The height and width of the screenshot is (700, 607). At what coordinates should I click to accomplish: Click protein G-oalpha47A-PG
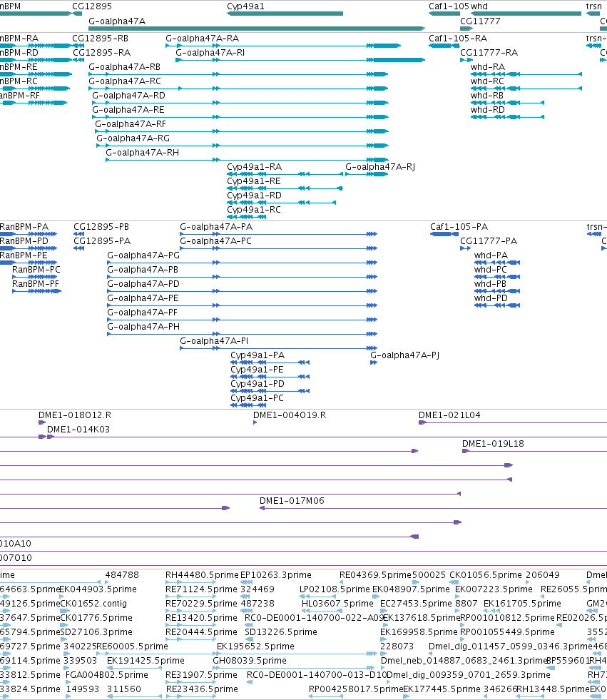click(143, 255)
